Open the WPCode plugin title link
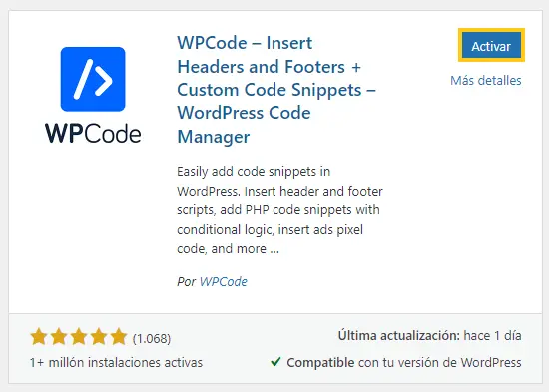The image size is (549, 392). (x=276, y=90)
